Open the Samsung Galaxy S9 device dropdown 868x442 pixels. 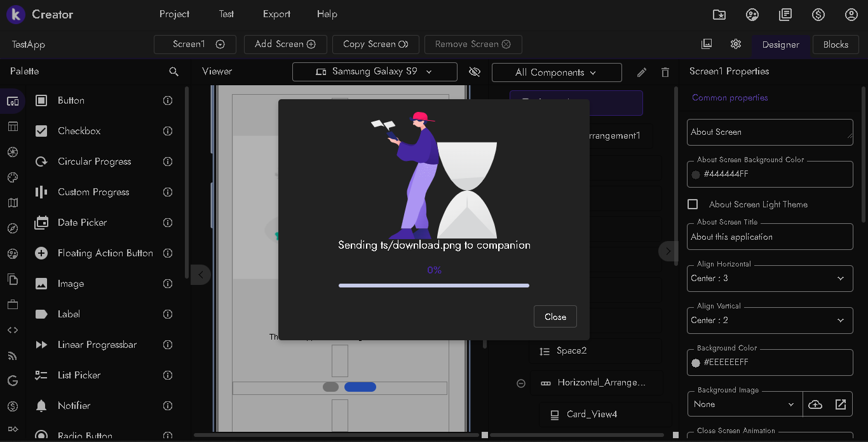point(374,72)
